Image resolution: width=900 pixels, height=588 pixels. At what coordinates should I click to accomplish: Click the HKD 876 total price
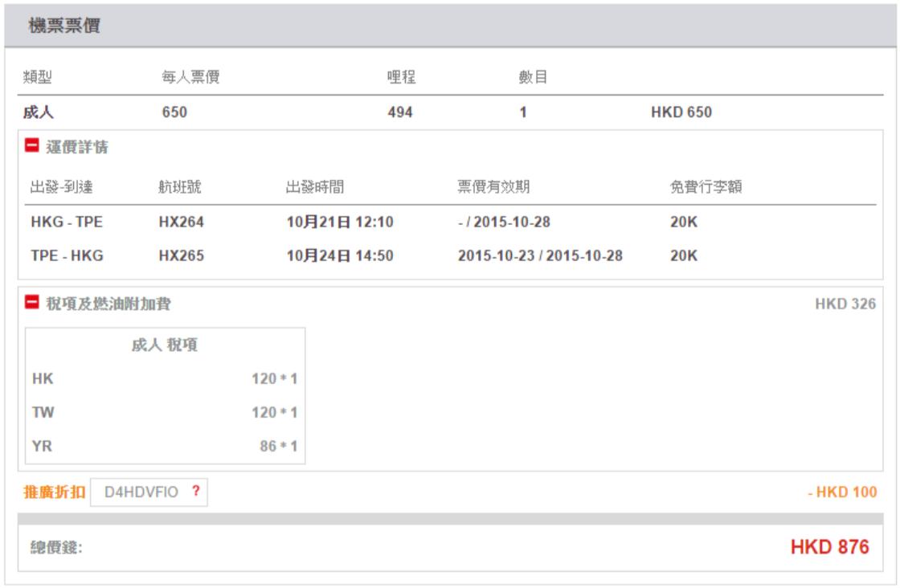click(x=829, y=548)
